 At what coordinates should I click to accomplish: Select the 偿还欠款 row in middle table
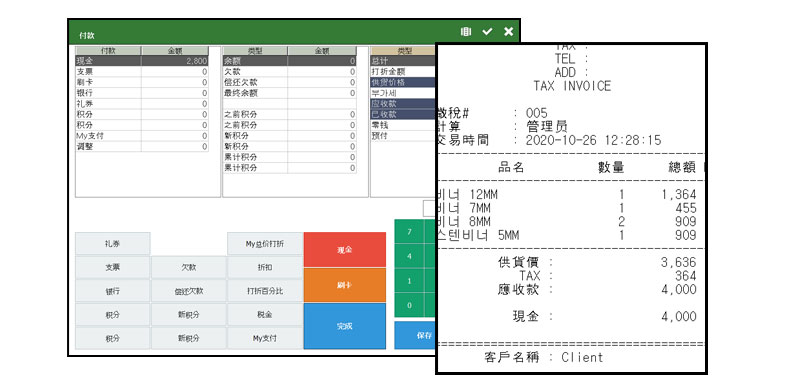[x=289, y=82]
